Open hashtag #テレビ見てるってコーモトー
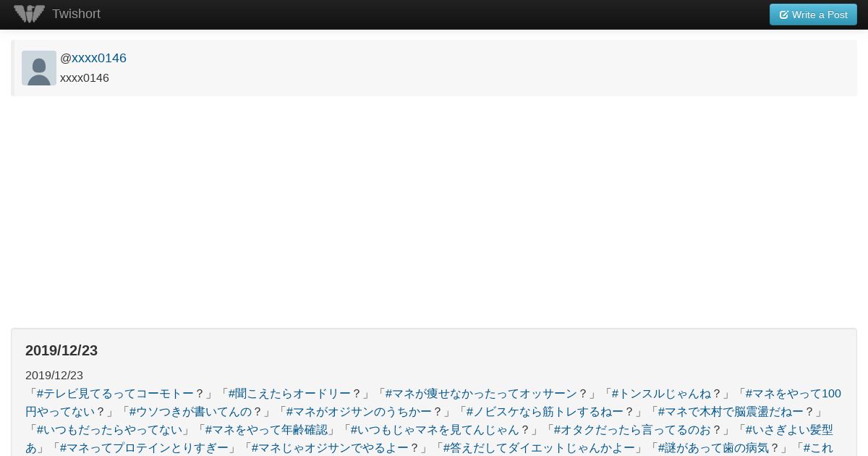Image resolution: width=868 pixels, height=456 pixels. [116, 394]
